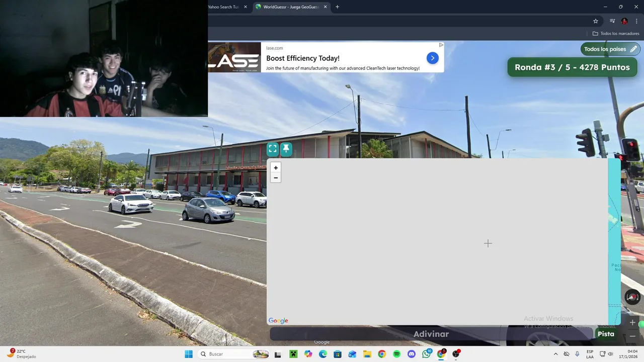Screen dimensions: 644x362
Task: Open Chrome media controls icon
Action: click(x=612, y=21)
